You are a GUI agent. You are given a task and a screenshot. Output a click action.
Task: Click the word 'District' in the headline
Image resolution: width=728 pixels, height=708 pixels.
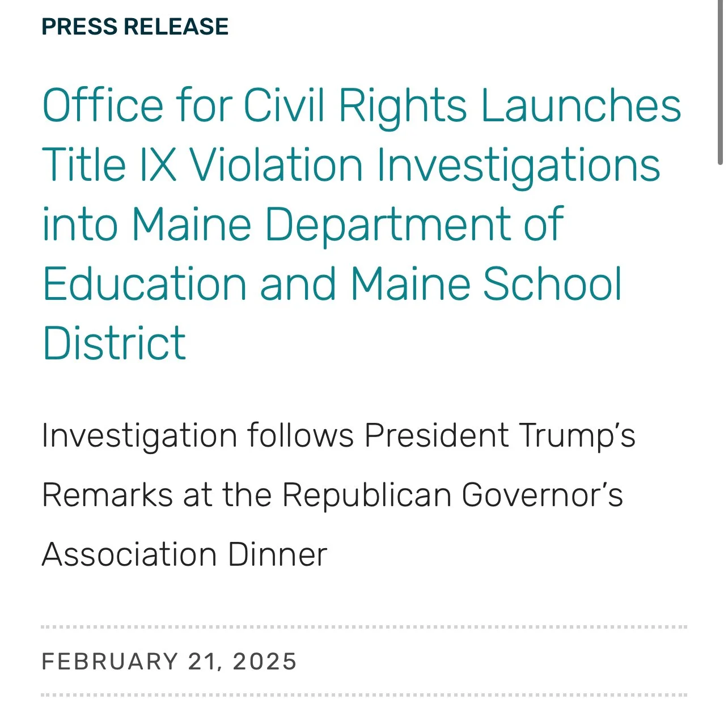(x=114, y=344)
